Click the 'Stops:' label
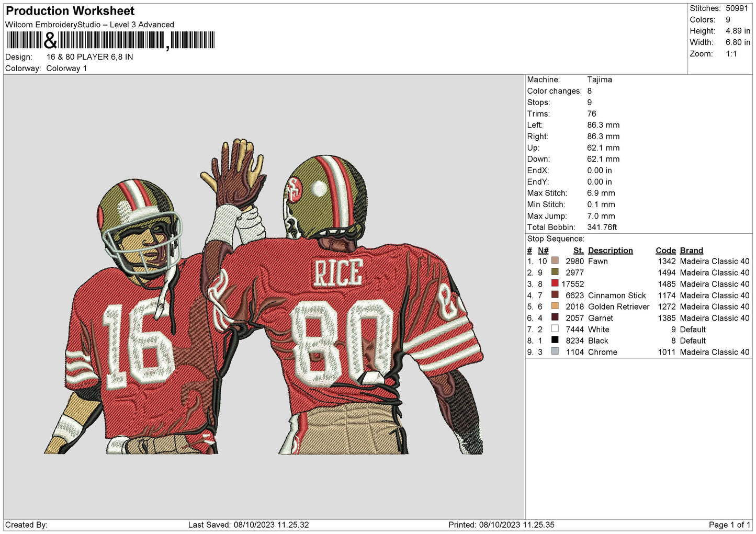756x534 pixels. click(x=538, y=103)
